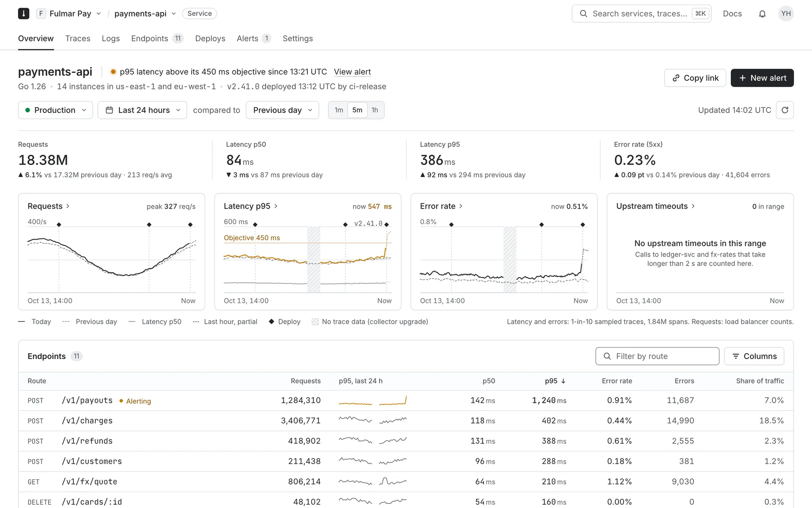Expand the Error rate chart card
This screenshot has height=508, width=812.
point(441,206)
